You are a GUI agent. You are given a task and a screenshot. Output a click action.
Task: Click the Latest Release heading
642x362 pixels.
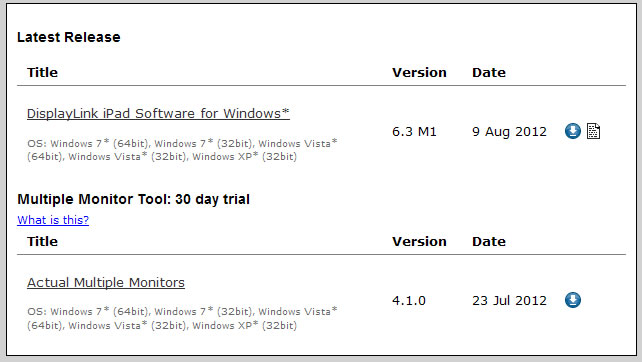(69, 37)
